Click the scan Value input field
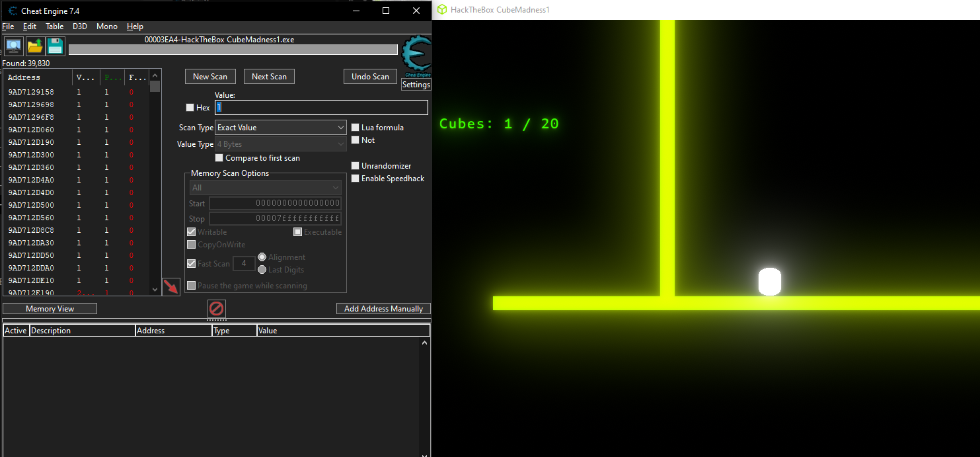This screenshot has height=457, width=980. [x=321, y=107]
